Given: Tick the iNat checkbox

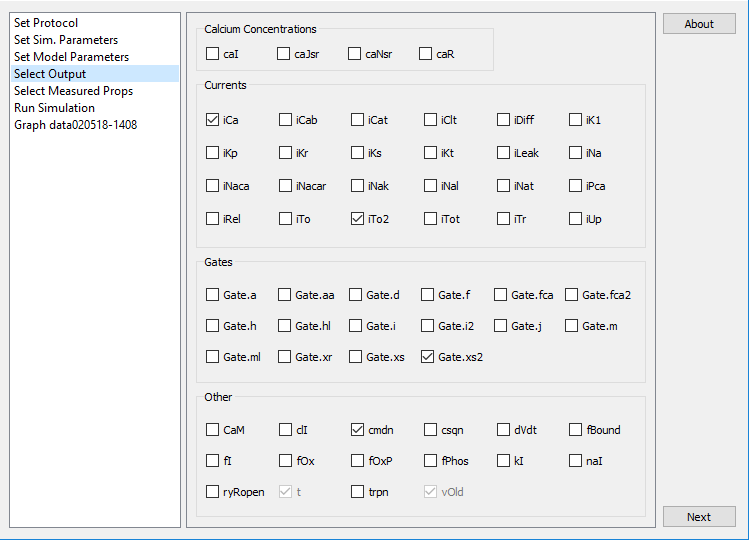Looking at the screenshot, I should [x=503, y=185].
